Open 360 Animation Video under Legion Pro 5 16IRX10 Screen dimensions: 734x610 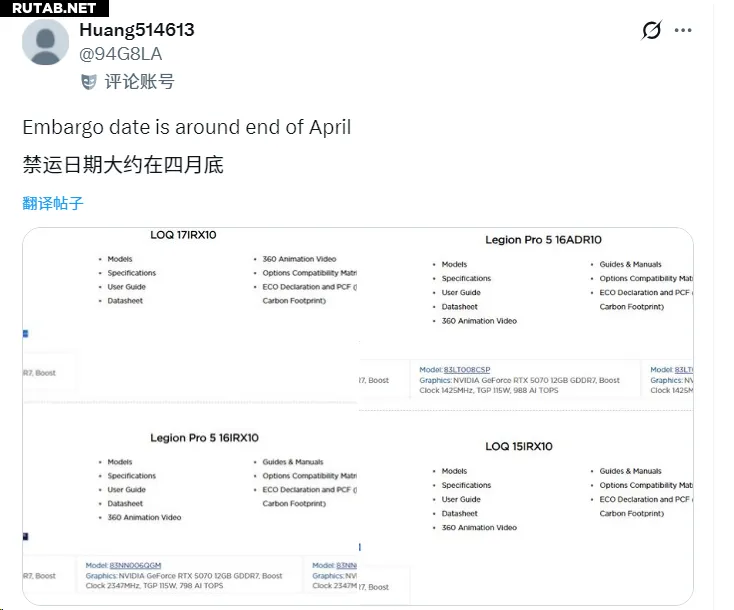144,518
